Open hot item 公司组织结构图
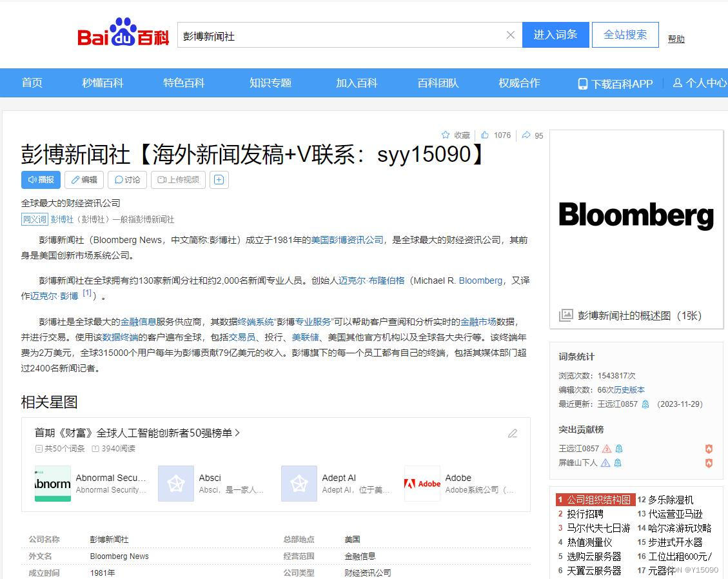 [x=599, y=500]
